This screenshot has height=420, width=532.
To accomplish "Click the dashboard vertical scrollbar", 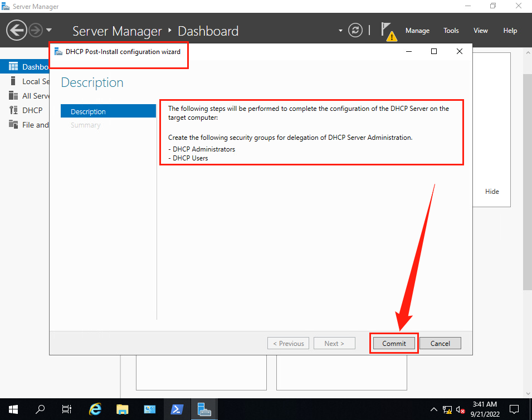I will point(527,178).
